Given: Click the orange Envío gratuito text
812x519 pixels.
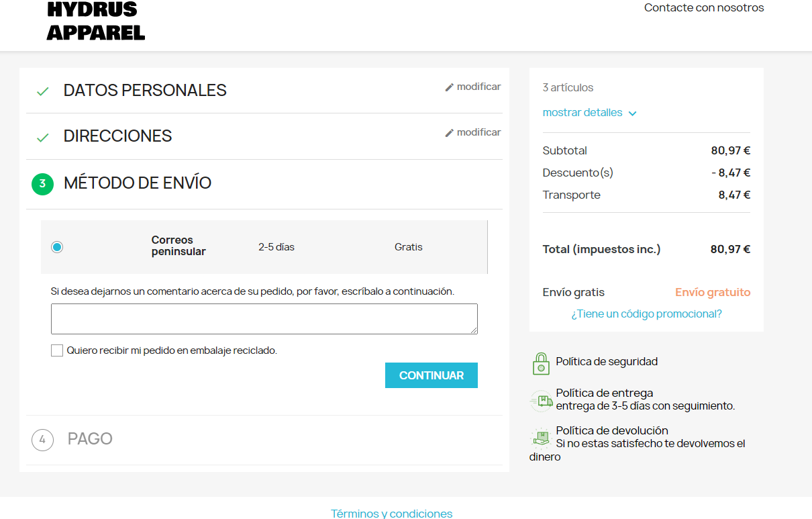Looking at the screenshot, I should click(713, 293).
